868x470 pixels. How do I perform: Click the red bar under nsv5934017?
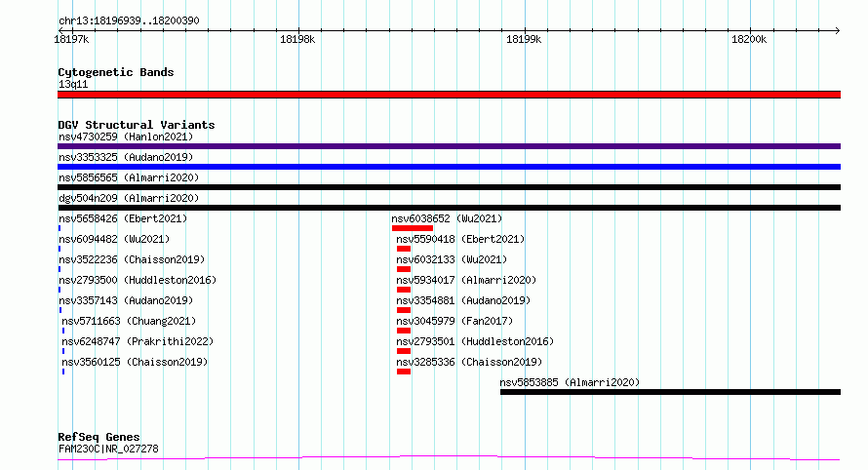click(x=404, y=290)
